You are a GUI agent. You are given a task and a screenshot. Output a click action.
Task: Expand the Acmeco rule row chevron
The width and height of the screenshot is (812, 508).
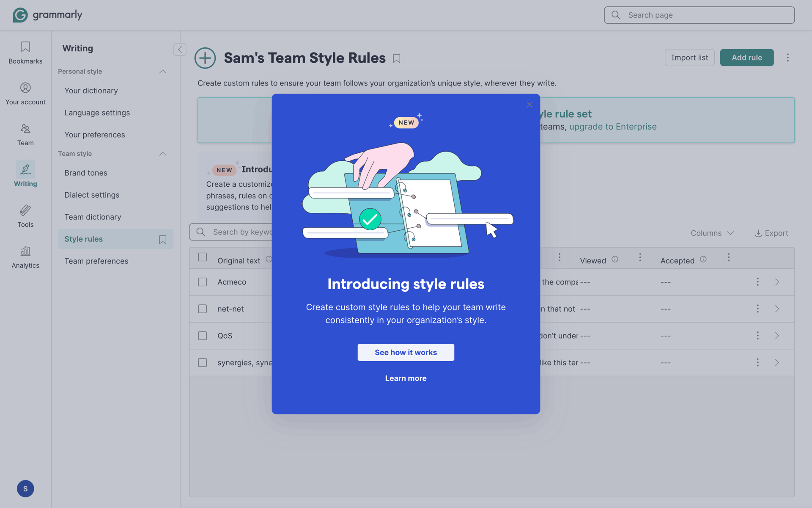click(777, 282)
